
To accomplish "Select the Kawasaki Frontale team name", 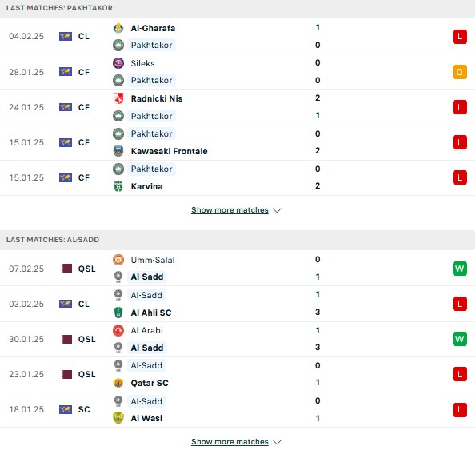I will (169, 151).
